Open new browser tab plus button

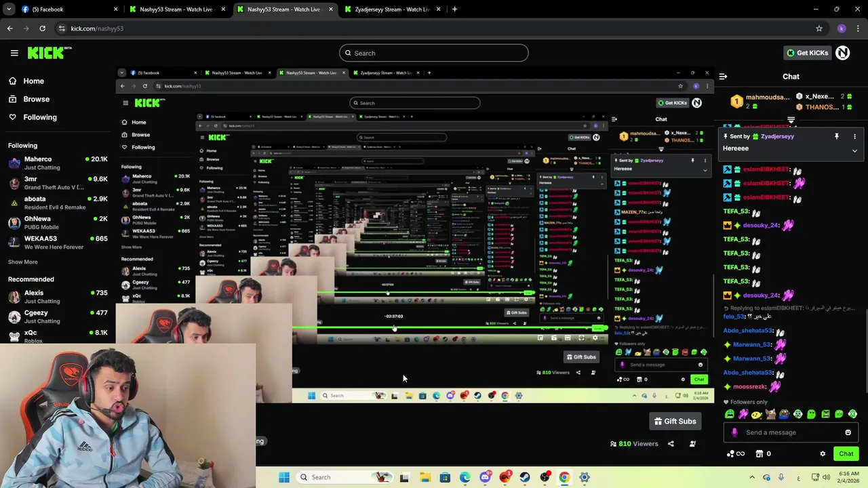tap(454, 9)
